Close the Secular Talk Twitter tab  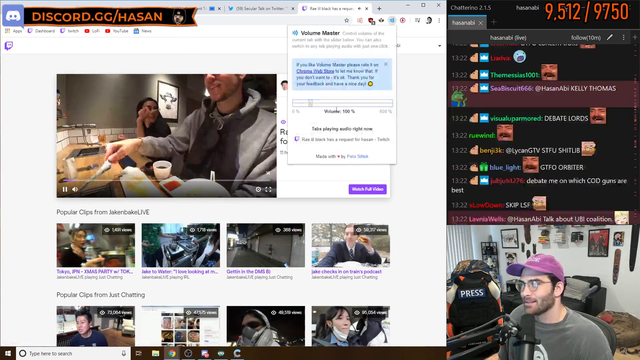[x=293, y=8]
